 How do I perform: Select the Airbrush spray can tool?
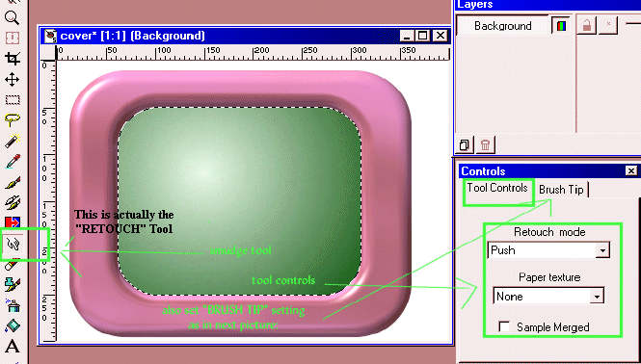coord(13,304)
